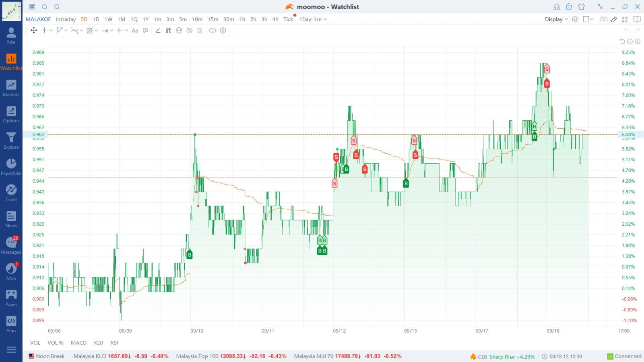Expand the Fibonacci tool dropdown arrow
The image size is (644, 362).
tap(96, 30)
